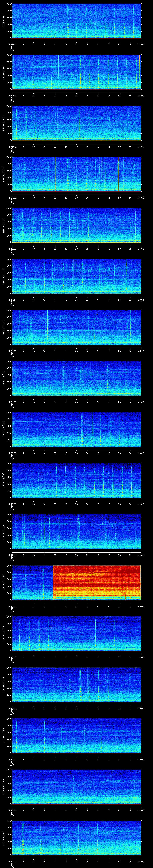The height and width of the screenshot is (868, 153).
Task: Open the spectrogram panel starting at 4:43:00
Action: [76, 633]
